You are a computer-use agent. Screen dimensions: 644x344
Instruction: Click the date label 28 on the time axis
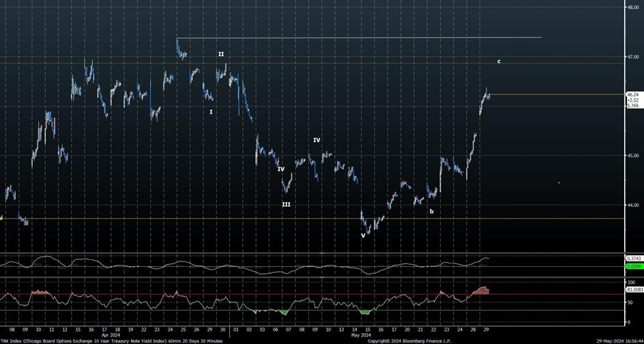click(473, 330)
